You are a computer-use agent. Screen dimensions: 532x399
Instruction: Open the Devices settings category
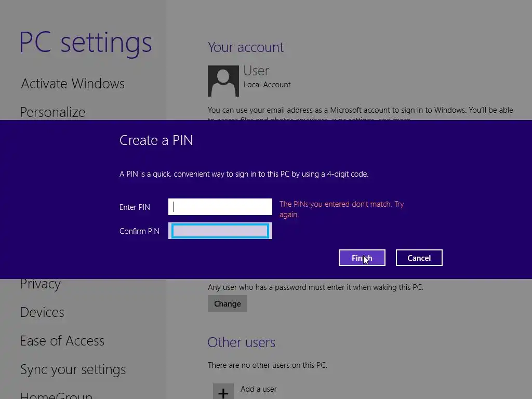42,312
